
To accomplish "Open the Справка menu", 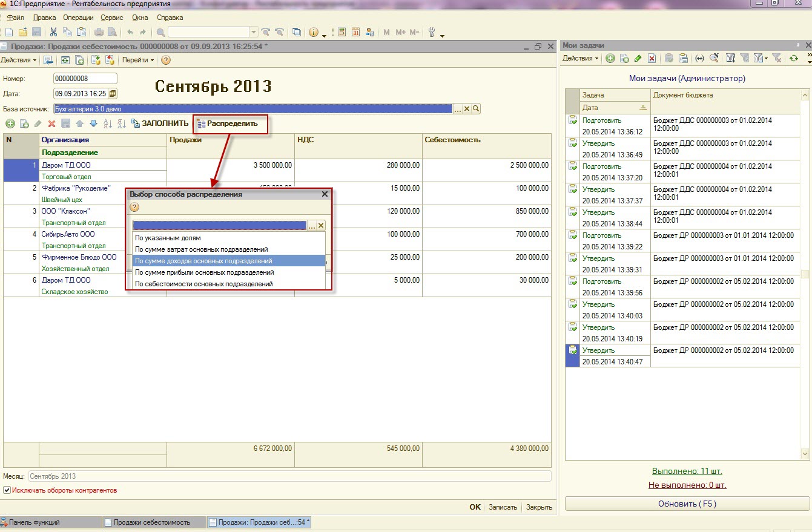I will click(170, 18).
